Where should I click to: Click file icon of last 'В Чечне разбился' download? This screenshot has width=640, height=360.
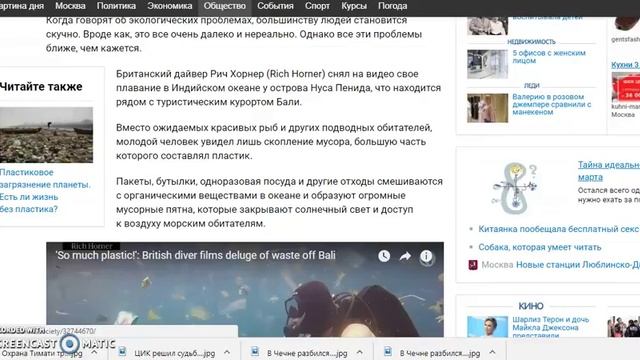point(387,351)
